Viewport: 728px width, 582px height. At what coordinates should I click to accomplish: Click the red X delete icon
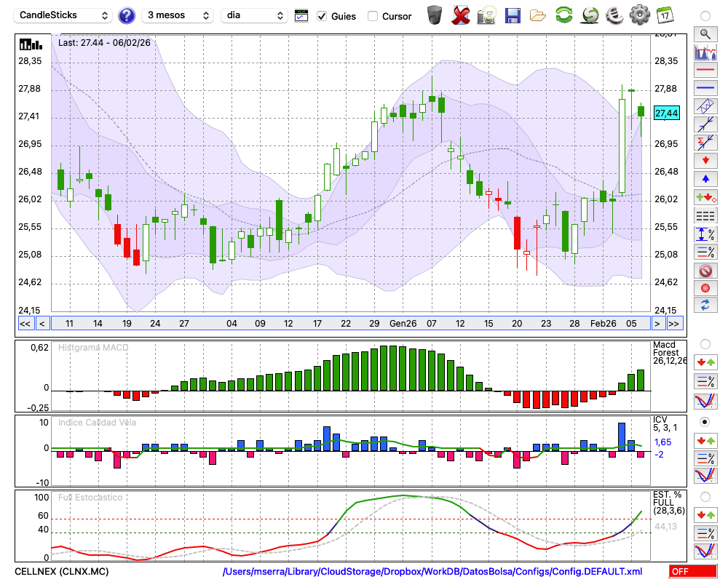[x=461, y=15]
